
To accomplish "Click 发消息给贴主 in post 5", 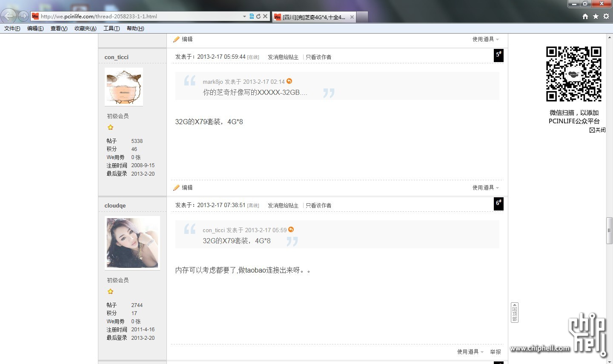I will [283, 57].
